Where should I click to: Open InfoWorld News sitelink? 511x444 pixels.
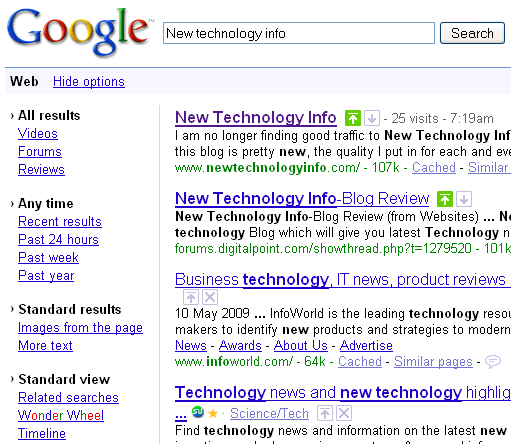tap(191, 345)
